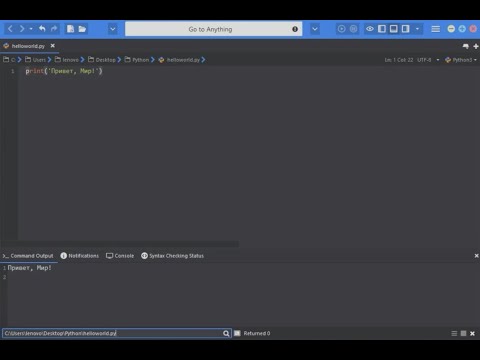Screen dimensions: 480x360
Task: Undo the last edit
Action: 42,29
